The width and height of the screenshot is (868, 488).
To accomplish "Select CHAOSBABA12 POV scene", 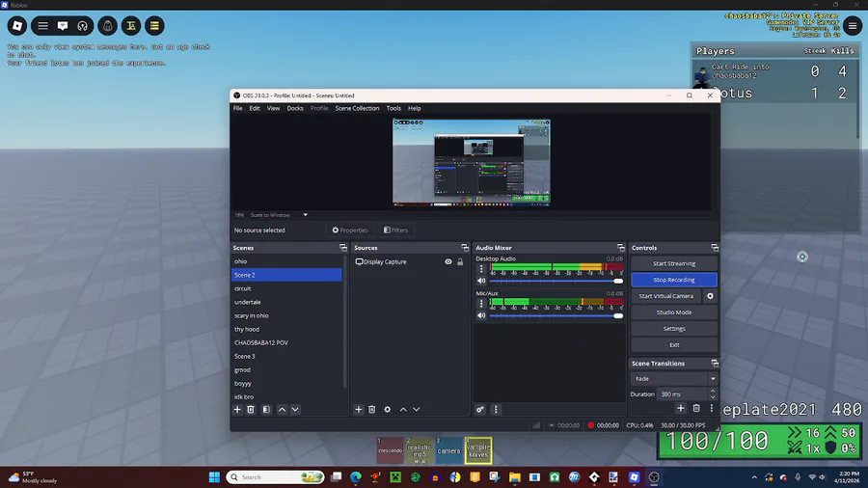I will (286, 342).
